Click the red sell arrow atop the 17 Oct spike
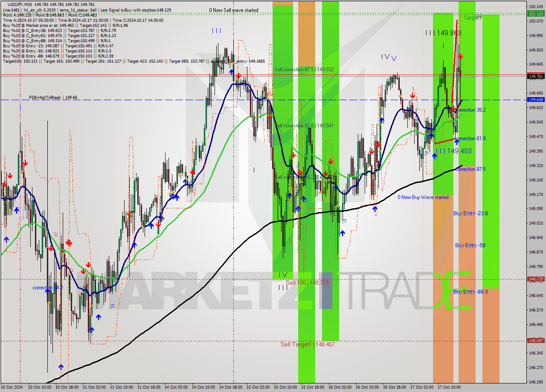 [460, 56]
